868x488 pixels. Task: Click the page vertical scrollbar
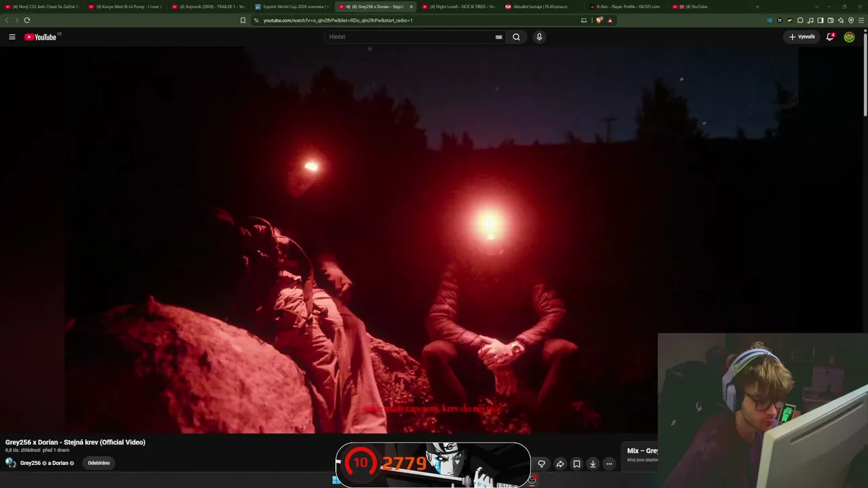point(865,75)
